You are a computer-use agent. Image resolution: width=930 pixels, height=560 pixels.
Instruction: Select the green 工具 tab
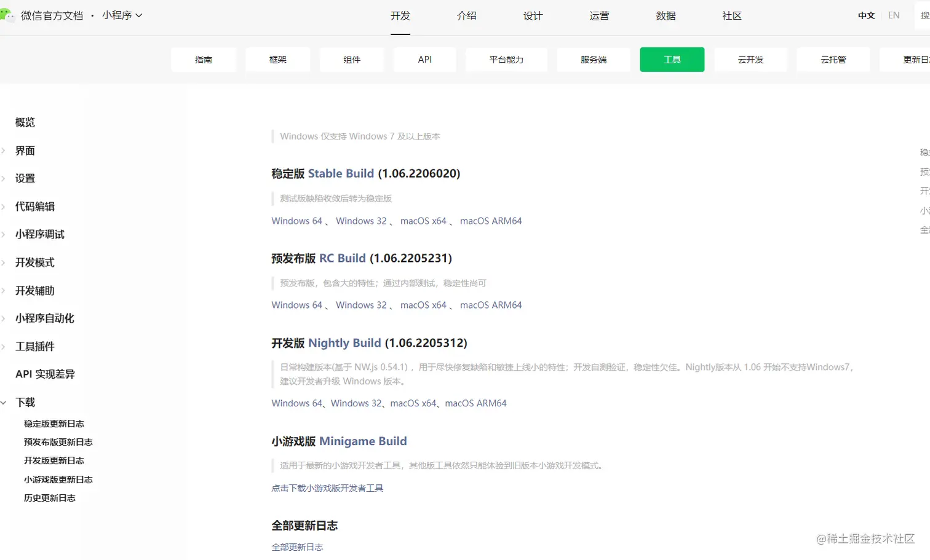coord(672,60)
